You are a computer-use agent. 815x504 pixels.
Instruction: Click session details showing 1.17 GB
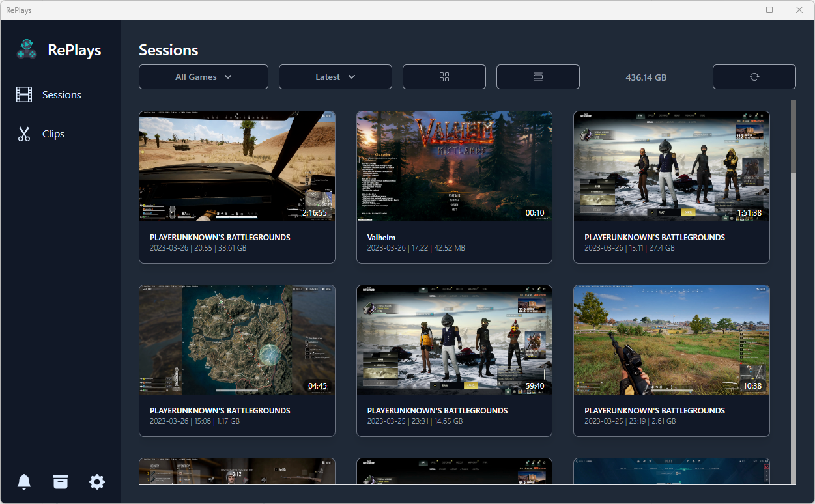[195, 421]
